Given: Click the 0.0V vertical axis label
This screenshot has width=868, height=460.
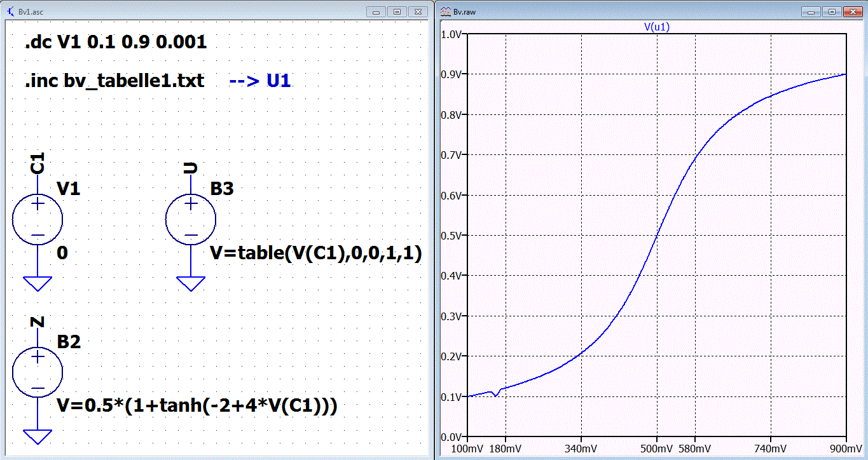Looking at the screenshot, I should 451,437.
